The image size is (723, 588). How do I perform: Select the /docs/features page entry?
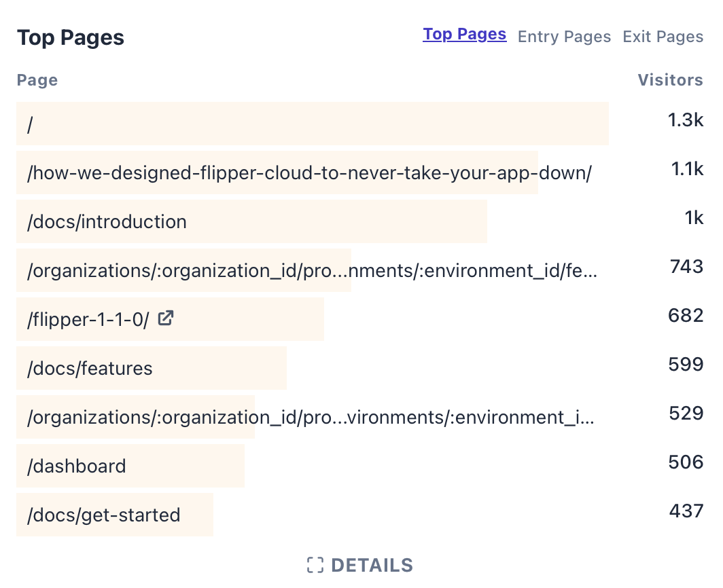(x=88, y=368)
